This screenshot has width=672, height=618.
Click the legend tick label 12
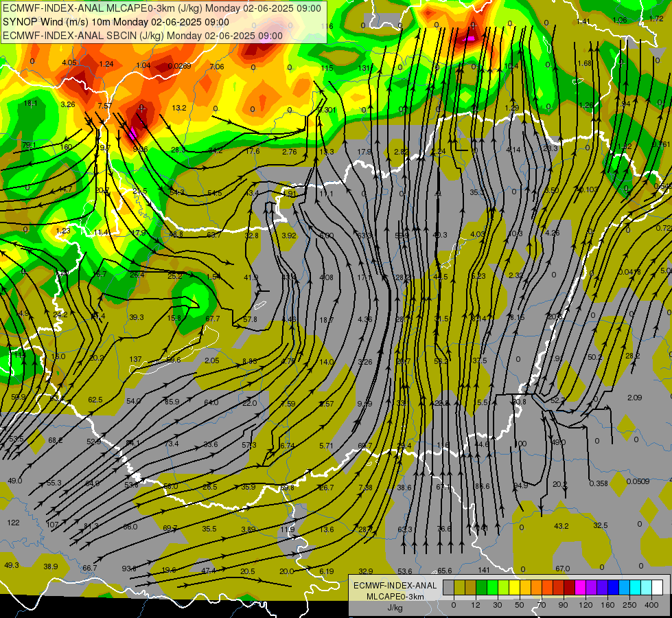tap(475, 605)
